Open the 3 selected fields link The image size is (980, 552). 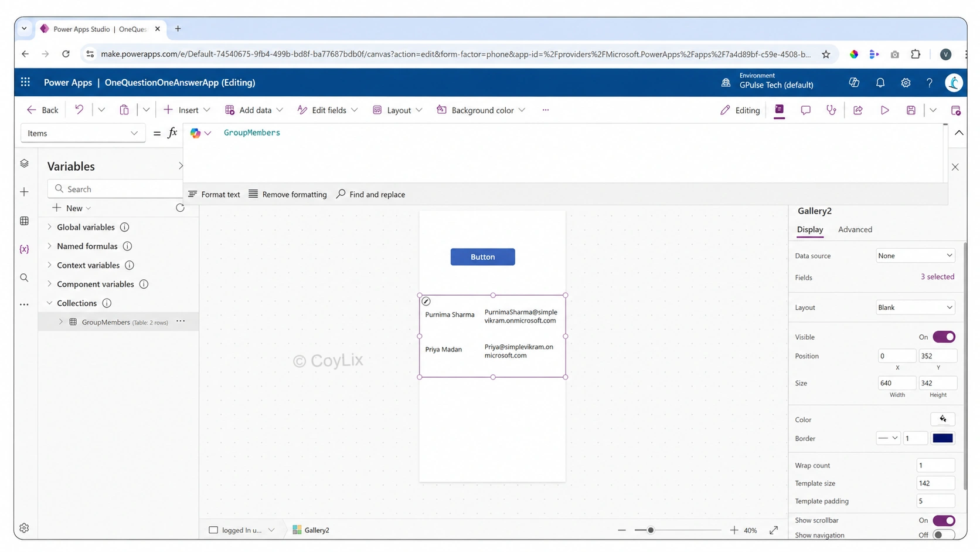point(937,277)
